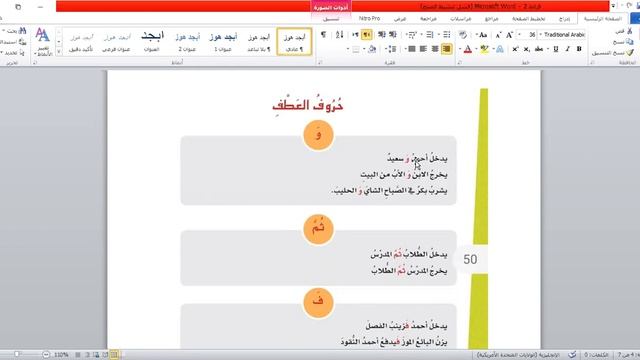Toggle Superscript button
640x360 pixels.
coord(515,49)
